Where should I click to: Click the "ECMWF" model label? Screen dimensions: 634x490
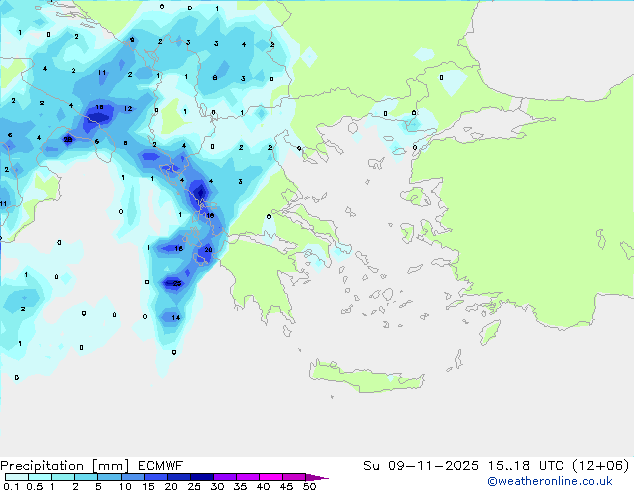click(161, 466)
